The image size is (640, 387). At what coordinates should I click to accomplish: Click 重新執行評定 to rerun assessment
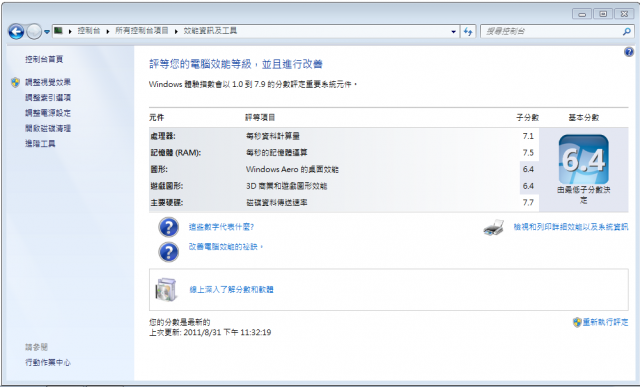[x=605, y=322]
